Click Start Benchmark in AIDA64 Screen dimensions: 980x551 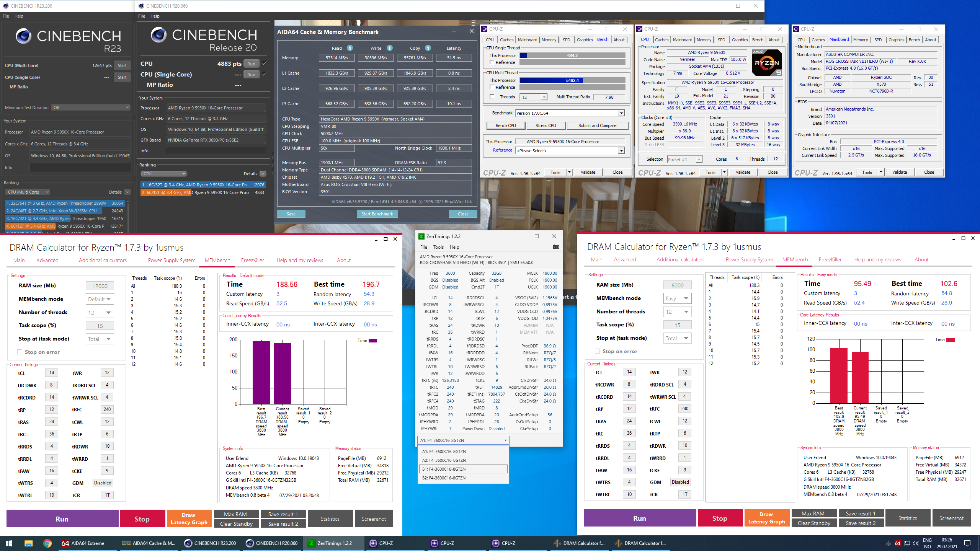[x=377, y=214]
